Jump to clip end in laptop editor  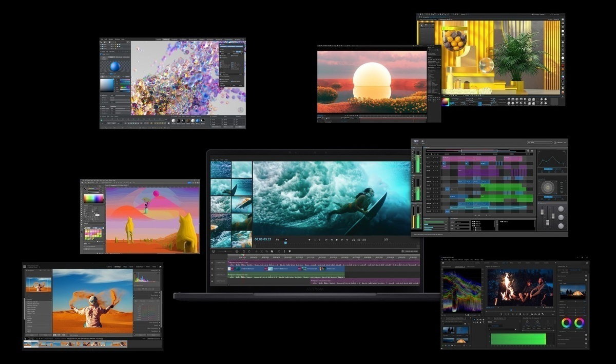tap(347, 240)
